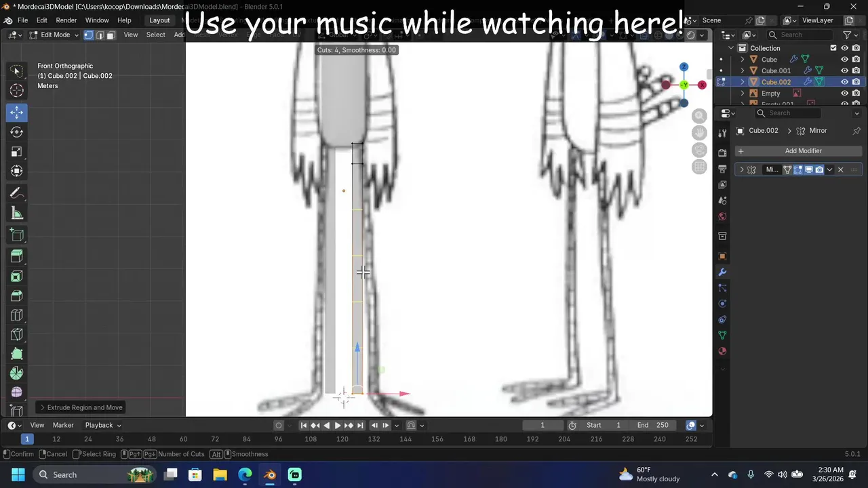Viewport: 868px width, 488px height.
Task: Jump to the timeline end frame
Action: click(x=360, y=425)
